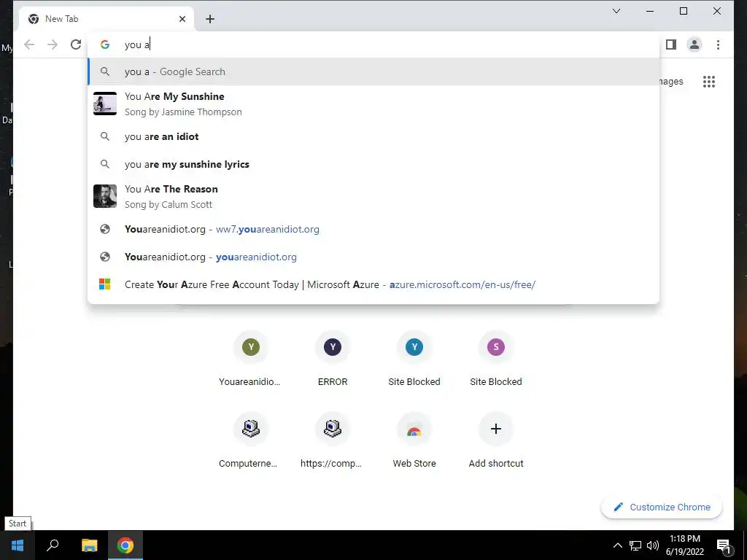This screenshot has height=560, width=747.
Task: Open the tab search chevron
Action: [x=616, y=11]
